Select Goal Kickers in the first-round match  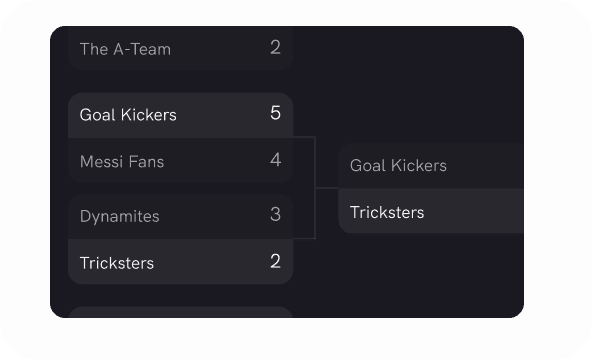pyautogui.click(x=180, y=115)
